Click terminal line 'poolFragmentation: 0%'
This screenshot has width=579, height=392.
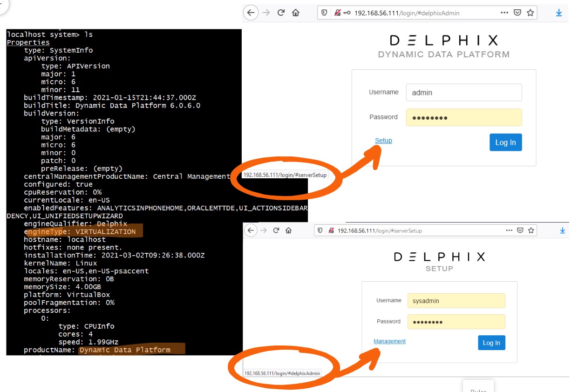[x=69, y=303]
